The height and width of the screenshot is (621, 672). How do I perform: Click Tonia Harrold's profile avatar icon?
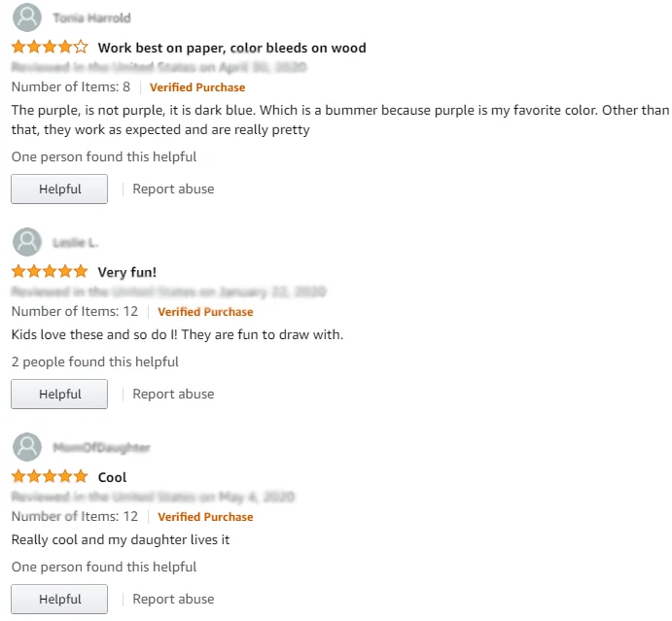[28, 17]
